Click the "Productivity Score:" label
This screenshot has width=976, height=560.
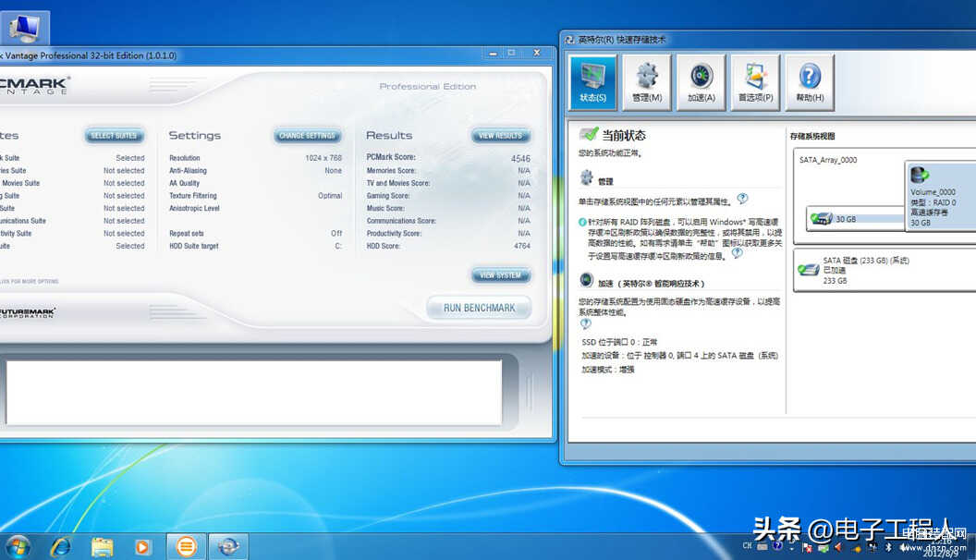coord(394,233)
